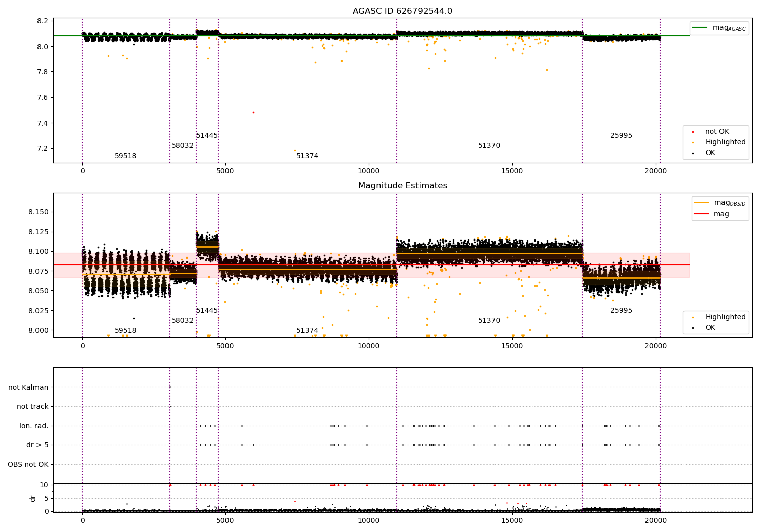Click observation label 51370 in Magnitude Estimates plot

(489, 321)
